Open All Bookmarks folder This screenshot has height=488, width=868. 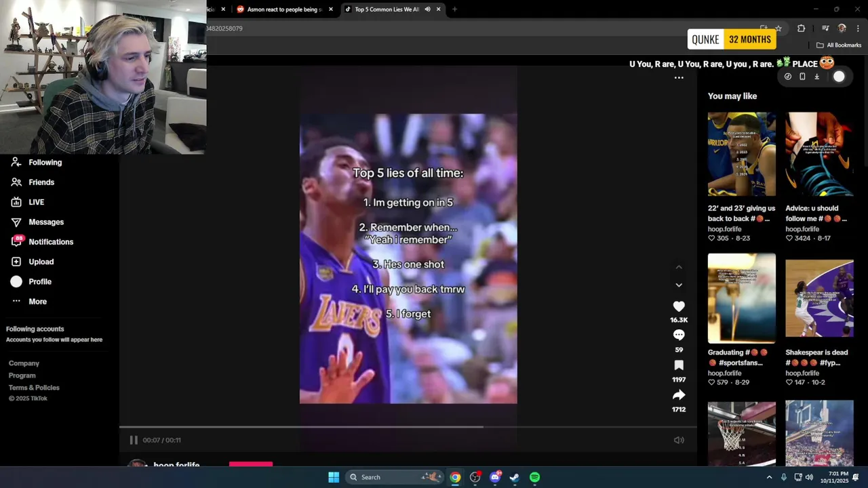pyautogui.click(x=838, y=45)
